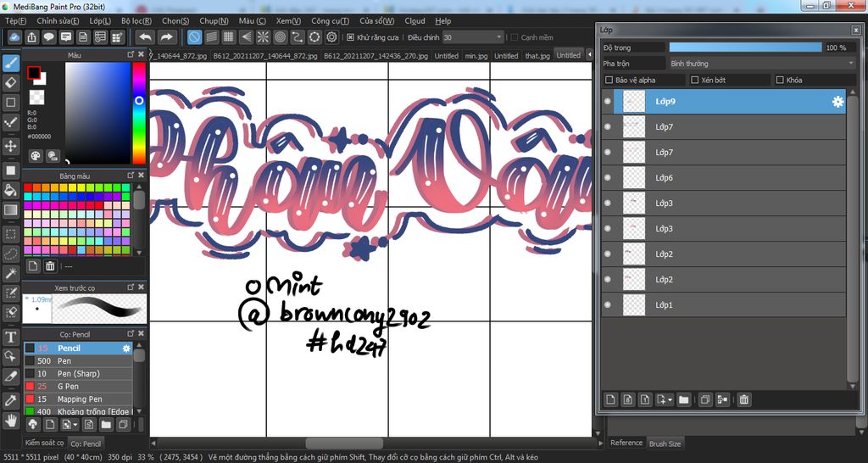Delete layer with trash icon in Lớp panel
This screenshot has width=868, height=463.
coord(744,399)
